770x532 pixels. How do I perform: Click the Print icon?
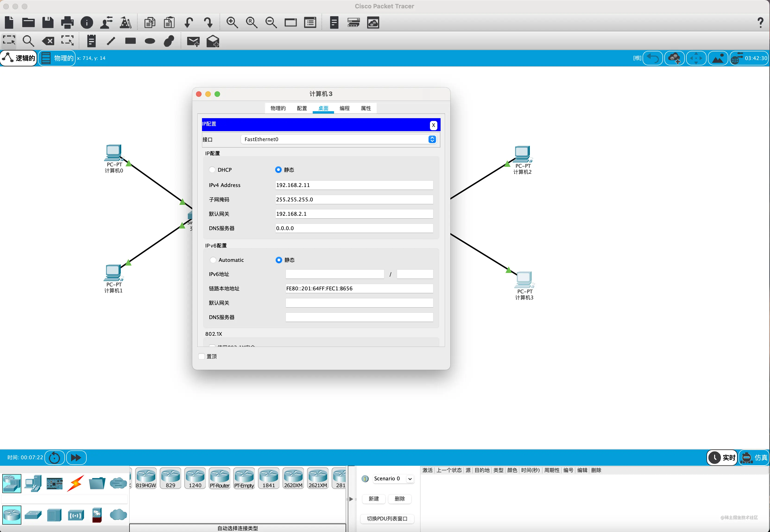[x=67, y=22]
